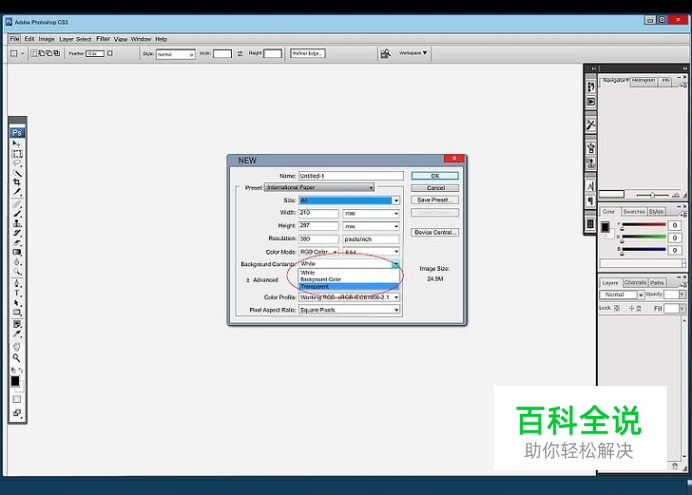Select the Blur tool in toolbox

(x=17, y=262)
